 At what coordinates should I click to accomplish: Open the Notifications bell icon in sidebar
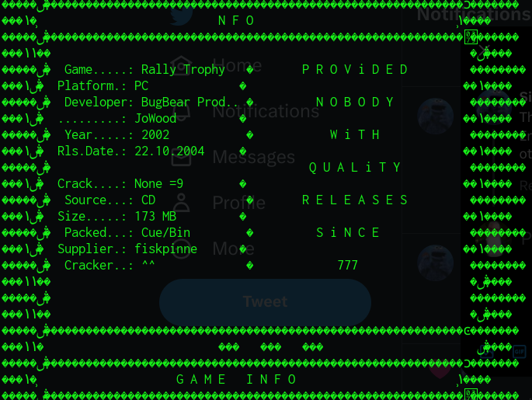tap(181, 112)
